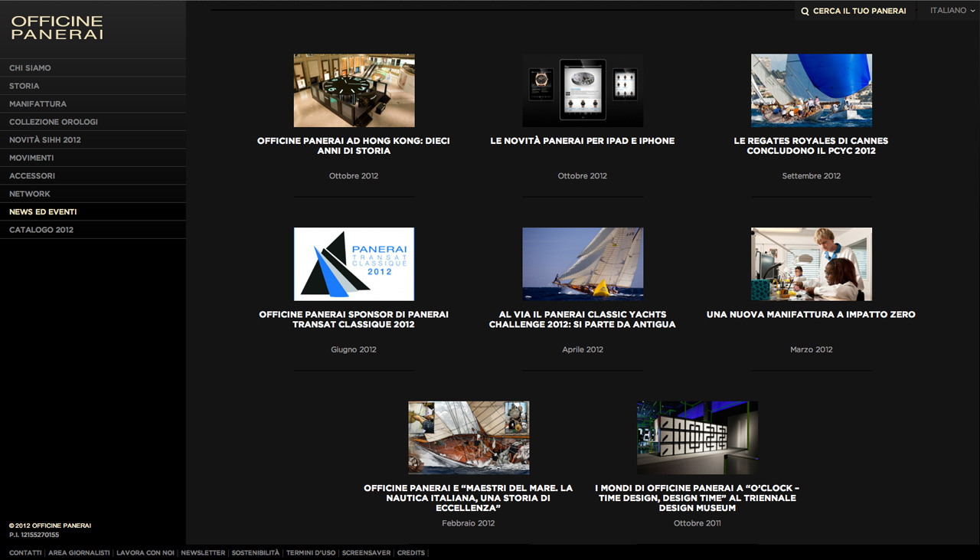
Task: Select News ed Eventi
Action: click(x=93, y=212)
